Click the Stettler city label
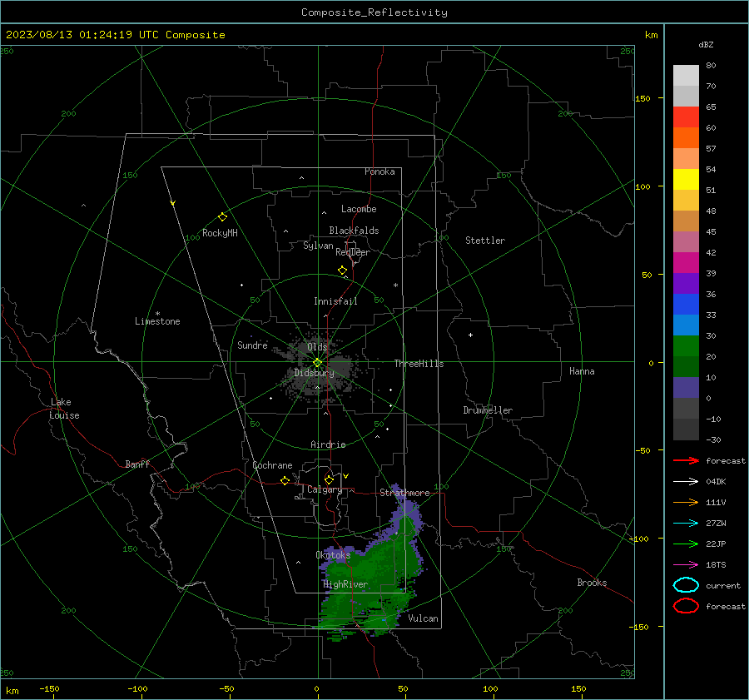Image resolution: width=749 pixels, height=700 pixels. [485, 241]
